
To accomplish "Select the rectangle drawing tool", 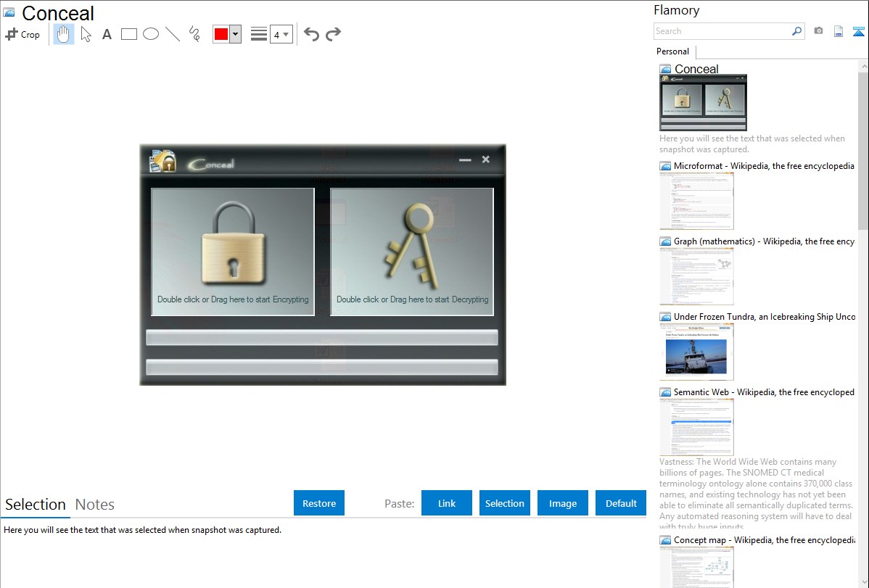I will click(128, 34).
